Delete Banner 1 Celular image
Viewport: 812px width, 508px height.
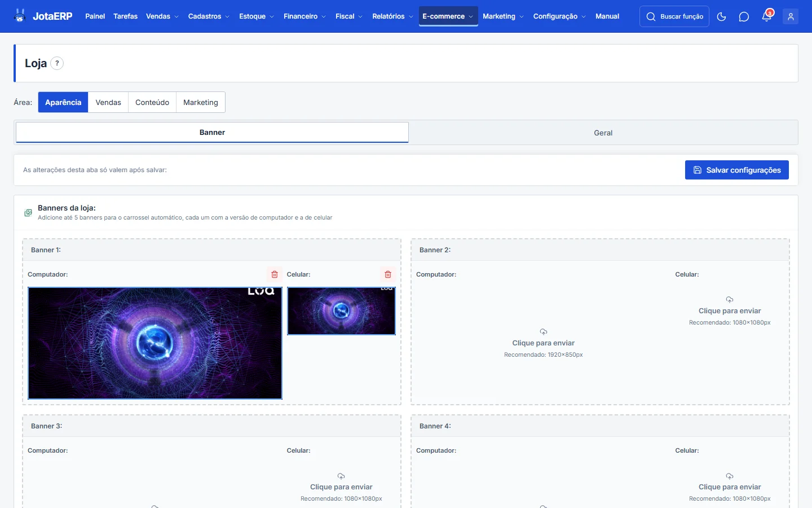pyautogui.click(x=388, y=274)
